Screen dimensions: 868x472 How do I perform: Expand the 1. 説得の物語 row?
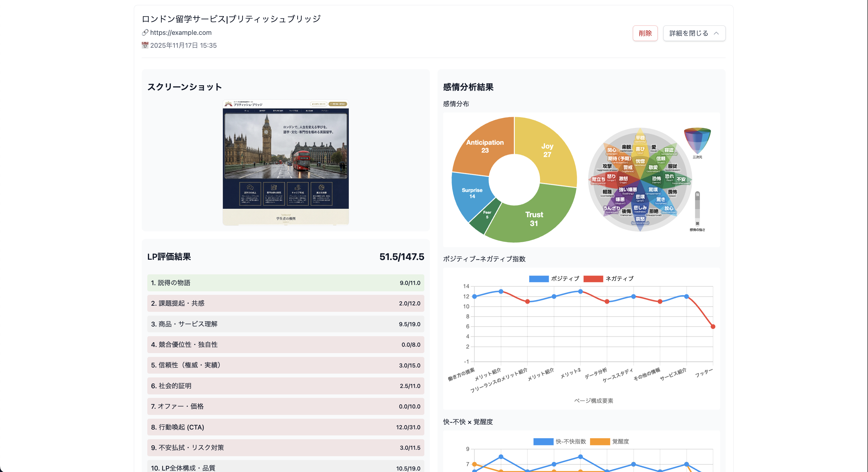click(286, 283)
